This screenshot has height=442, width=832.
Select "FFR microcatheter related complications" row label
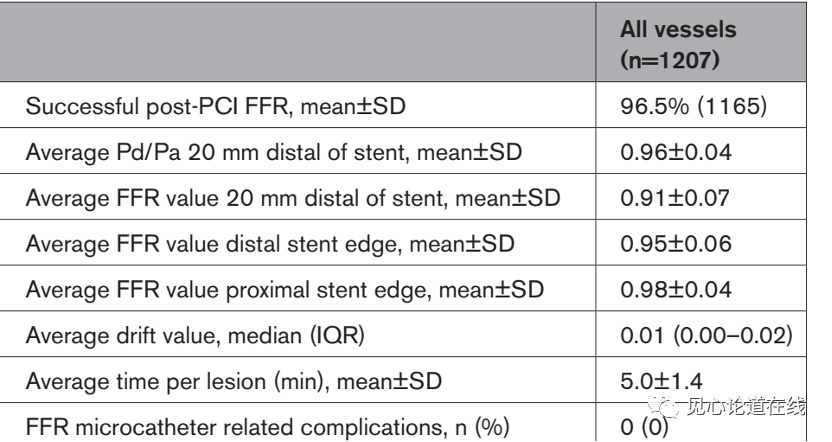click(267, 427)
